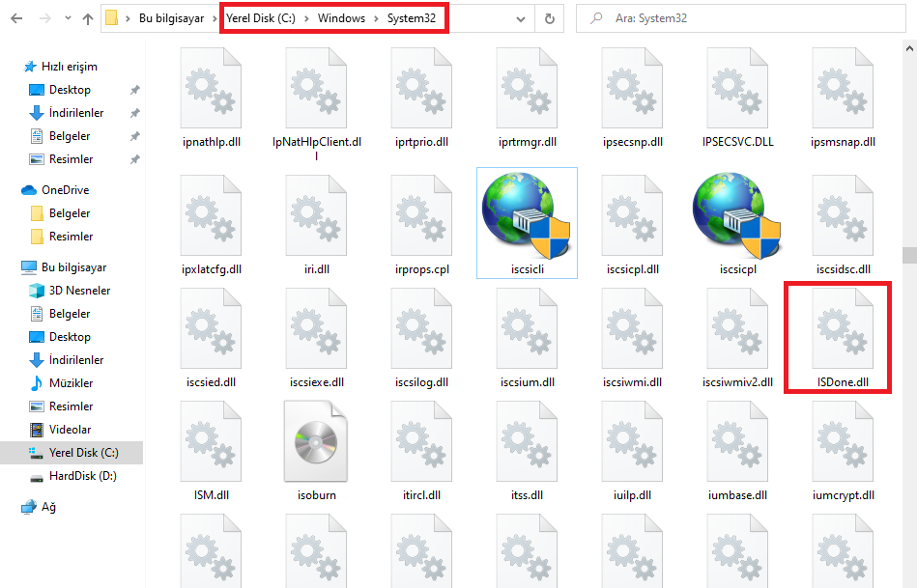Select itss.dll file icon

pyautogui.click(x=527, y=441)
